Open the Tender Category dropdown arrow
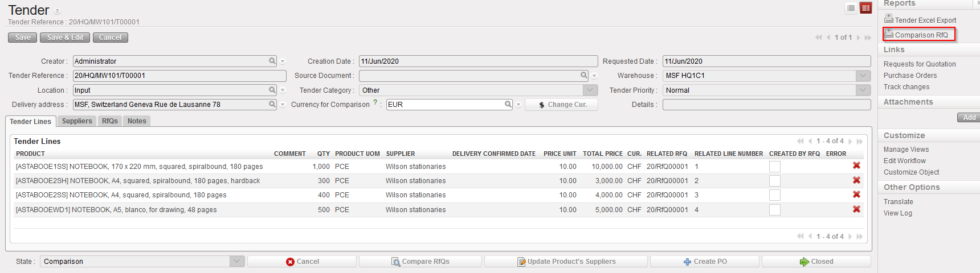980x273 pixels. 590,90
